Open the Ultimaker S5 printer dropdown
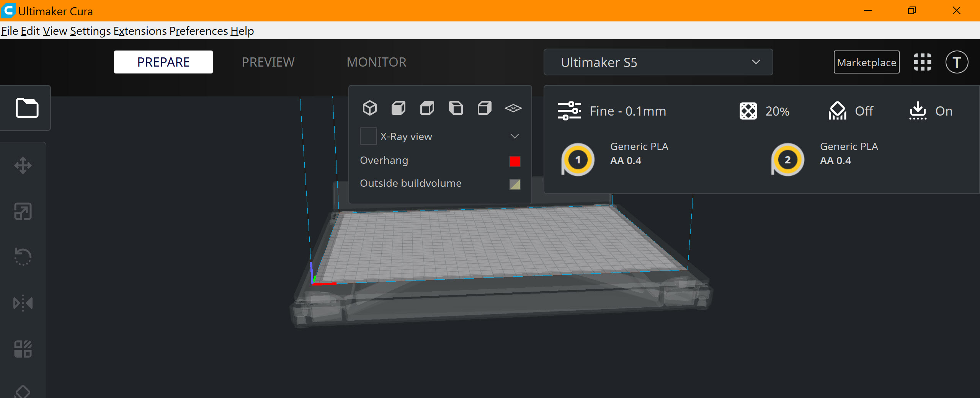This screenshot has height=398, width=980. coord(658,62)
